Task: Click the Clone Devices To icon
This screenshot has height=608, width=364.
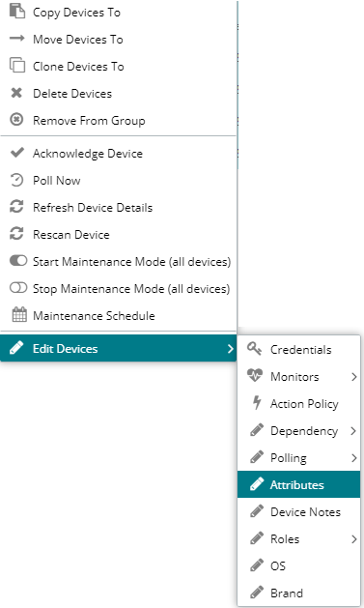Action: 17,65
